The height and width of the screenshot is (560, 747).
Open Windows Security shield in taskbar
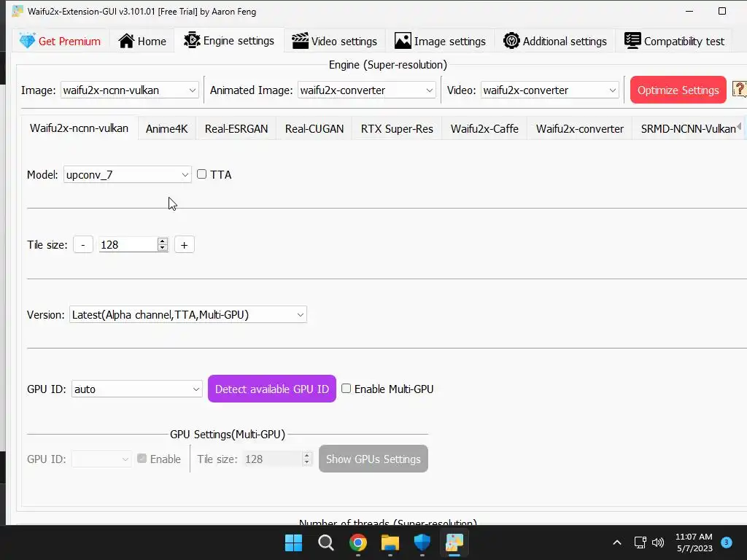pos(422,542)
